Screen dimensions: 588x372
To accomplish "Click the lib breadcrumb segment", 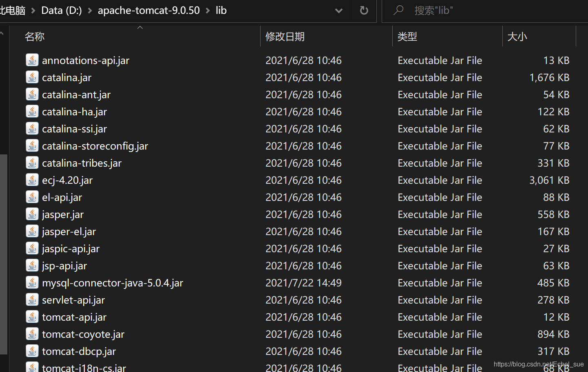I will point(221,10).
